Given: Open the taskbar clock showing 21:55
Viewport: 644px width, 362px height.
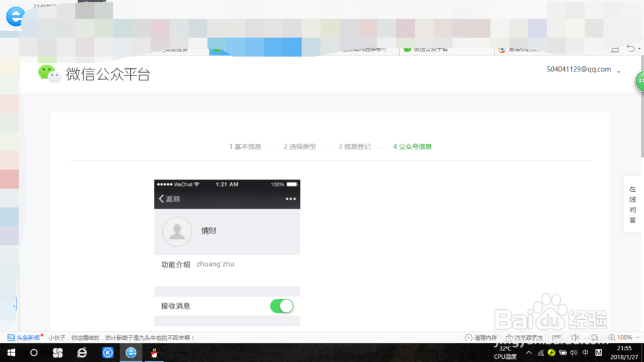Looking at the screenshot, I should pos(624,352).
